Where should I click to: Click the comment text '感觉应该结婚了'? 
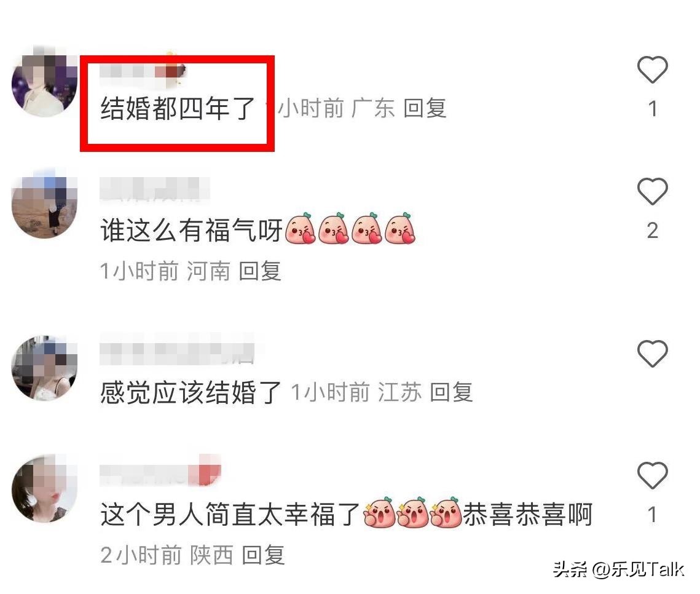tap(191, 392)
